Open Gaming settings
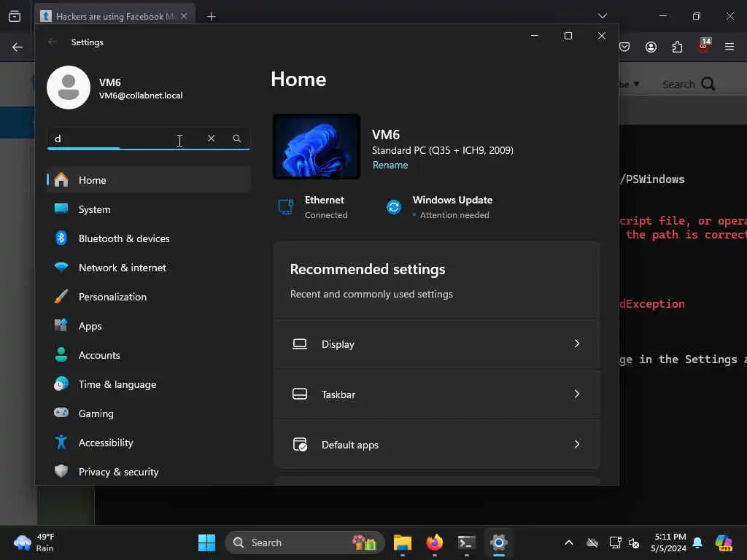747x560 pixels. click(x=149, y=413)
